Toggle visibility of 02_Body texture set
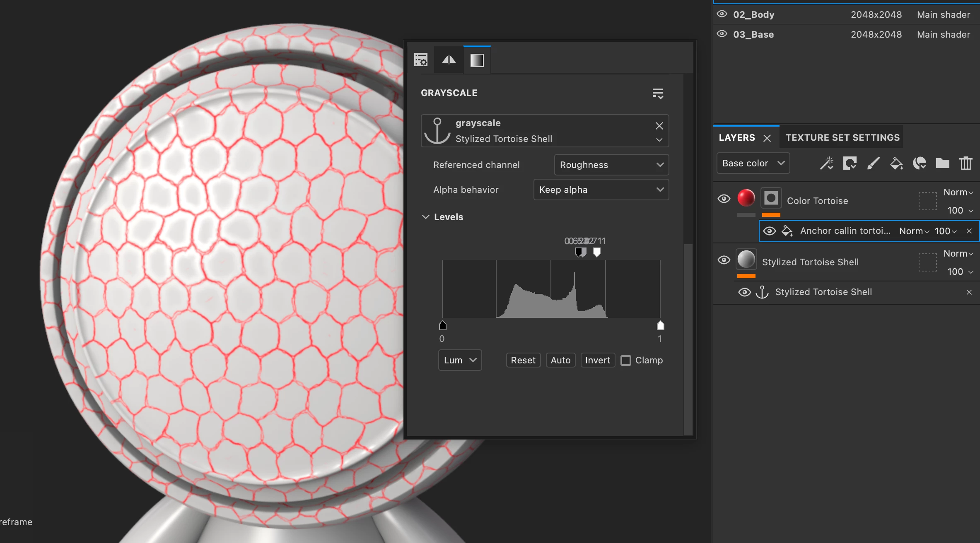This screenshot has height=543, width=980. click(x=722, y=14)
